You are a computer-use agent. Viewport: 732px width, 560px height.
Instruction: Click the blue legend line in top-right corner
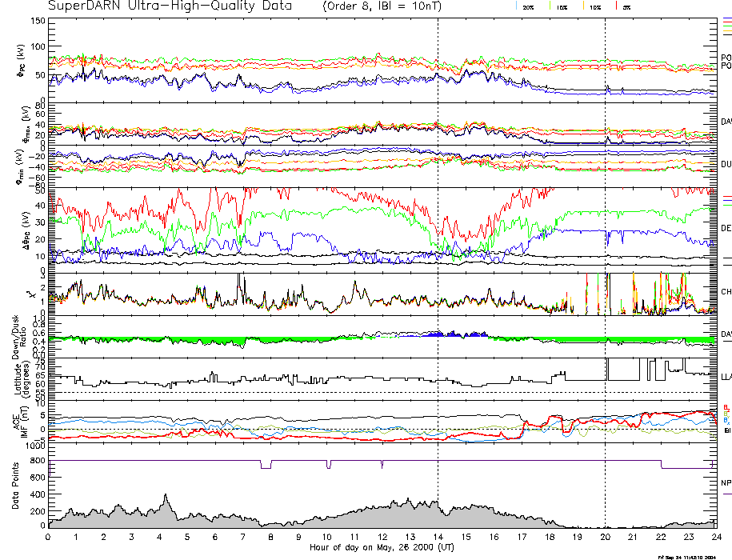726,19
